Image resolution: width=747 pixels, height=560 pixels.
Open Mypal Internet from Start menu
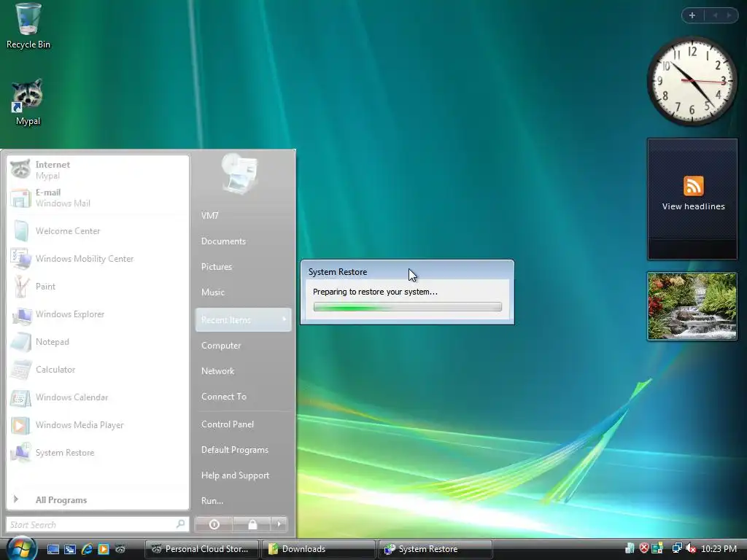(x=98, y=170)
